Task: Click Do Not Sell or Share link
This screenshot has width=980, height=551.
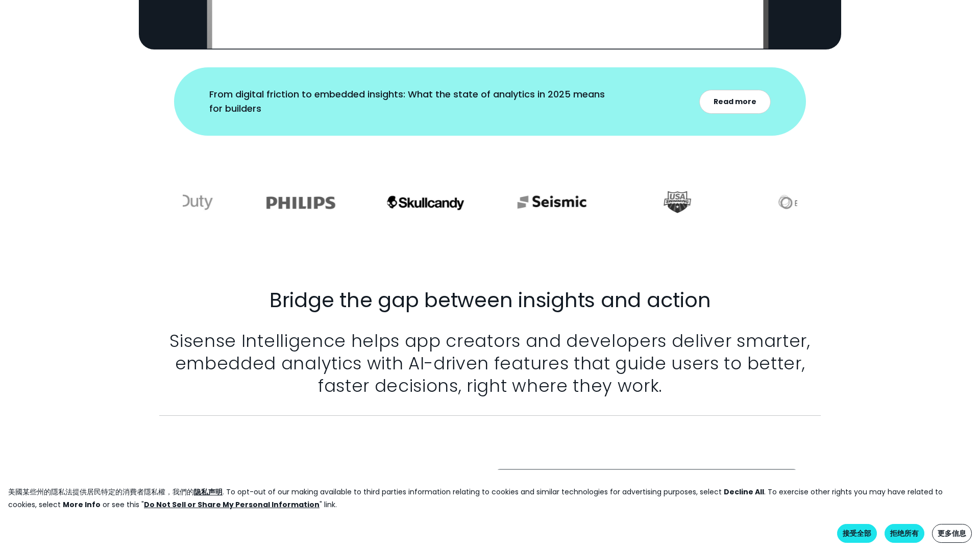Action: pyautogui.click(x=231, y=504)
